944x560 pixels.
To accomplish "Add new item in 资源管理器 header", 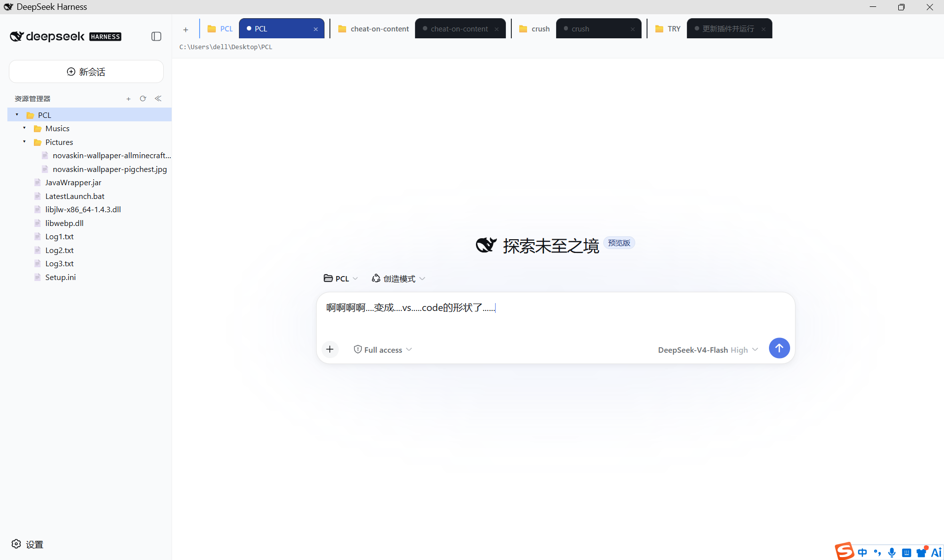I will (128, 99).
